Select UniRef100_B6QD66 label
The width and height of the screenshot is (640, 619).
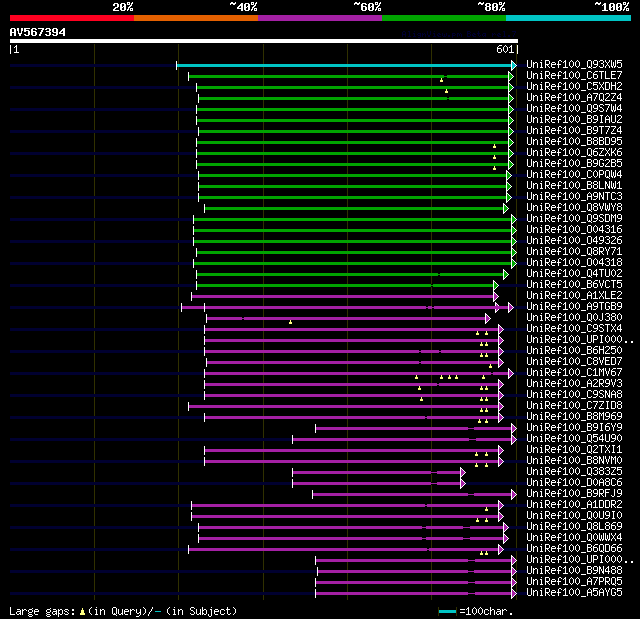click(x=574, y=549)
